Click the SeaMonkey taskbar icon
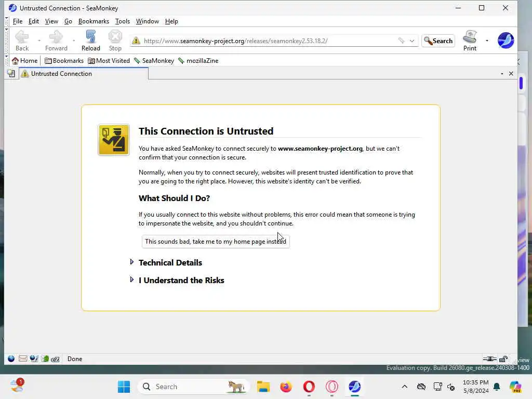This screenshot has height=399, width=532. 354,387
